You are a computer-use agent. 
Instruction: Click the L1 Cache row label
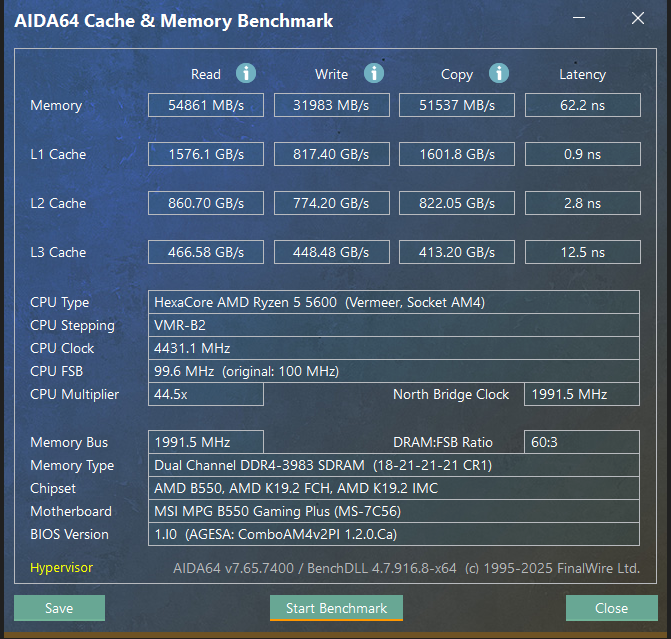pyautogui.click(x=58, y=154)
